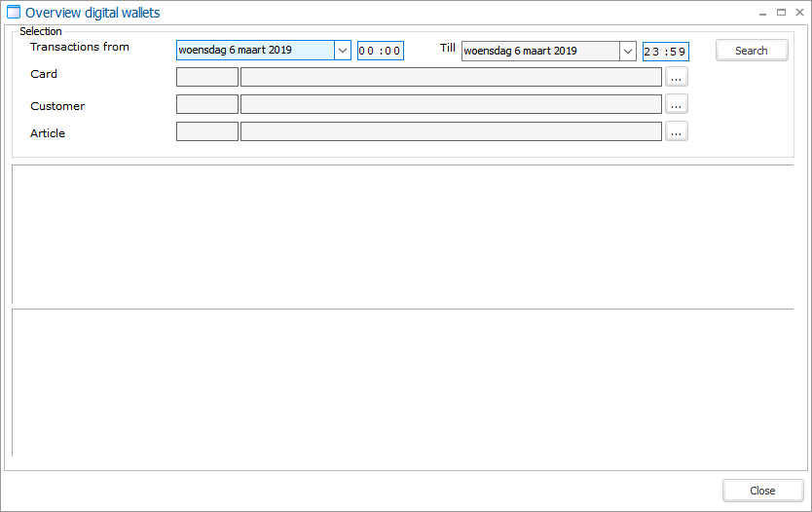812x512 pixels.
Task: Click the window icon in the title bar
Action: click(x=14, y=13)
